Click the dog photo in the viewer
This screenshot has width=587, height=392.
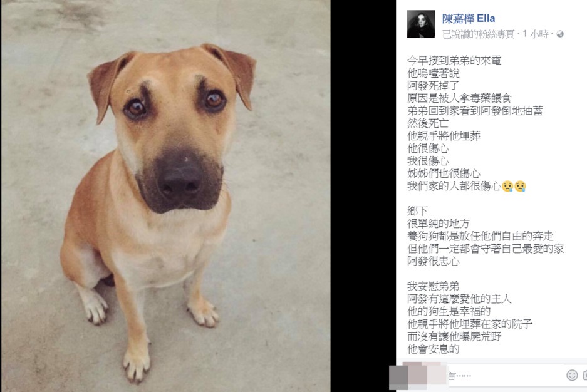(x=165, y=196)
